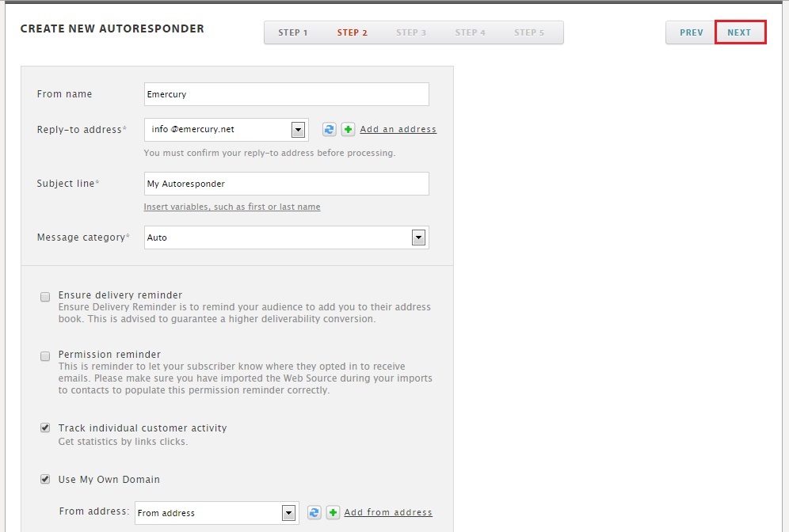This screenshot has height=532, width=789.
Task: Switch to Step 4 tab
Action: pyautogui.click(x=470, y=32)
